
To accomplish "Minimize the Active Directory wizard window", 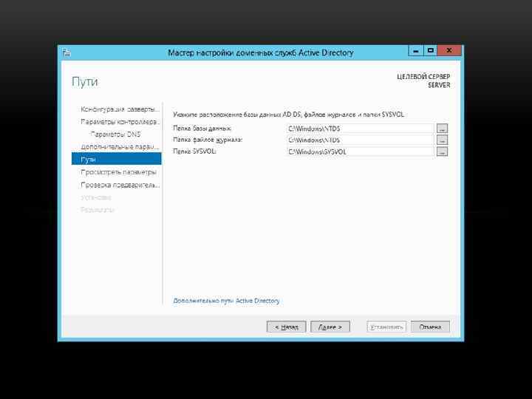I will pyautogui.click(x=416, y=51).
